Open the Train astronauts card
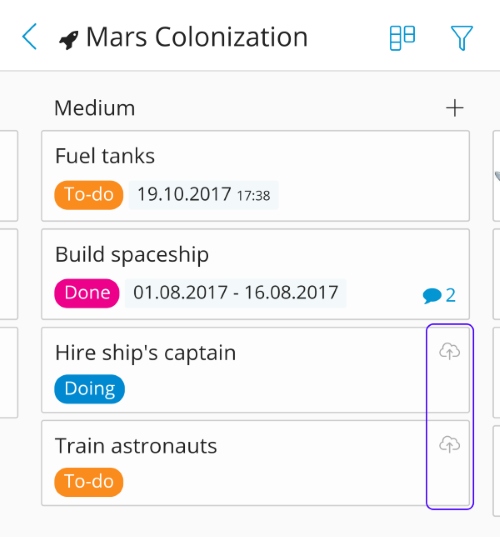Viewport: 500px width, 537px height. (x=255, y=463)
